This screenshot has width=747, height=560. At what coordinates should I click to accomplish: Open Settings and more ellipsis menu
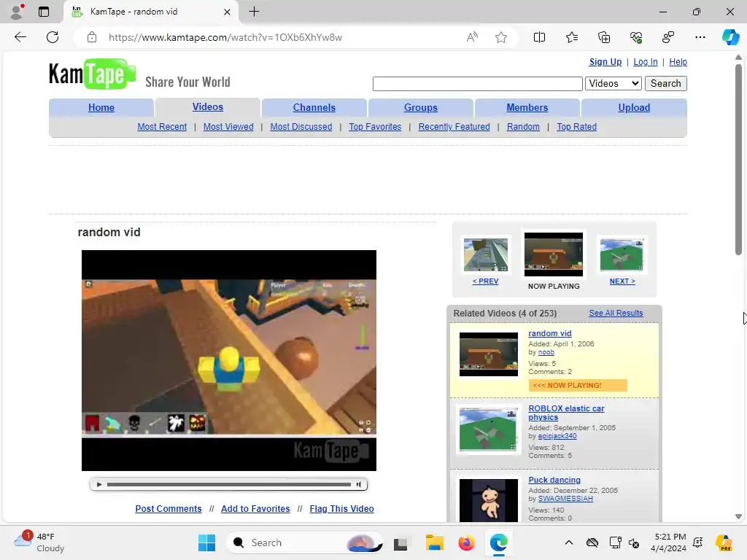700,37
